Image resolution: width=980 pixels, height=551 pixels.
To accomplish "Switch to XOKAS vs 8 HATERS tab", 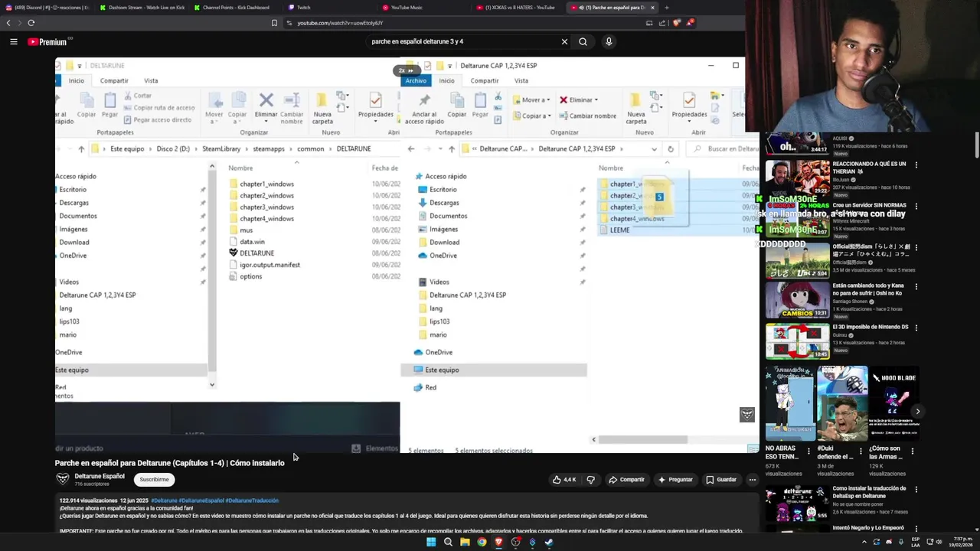I will coord(518,8).
